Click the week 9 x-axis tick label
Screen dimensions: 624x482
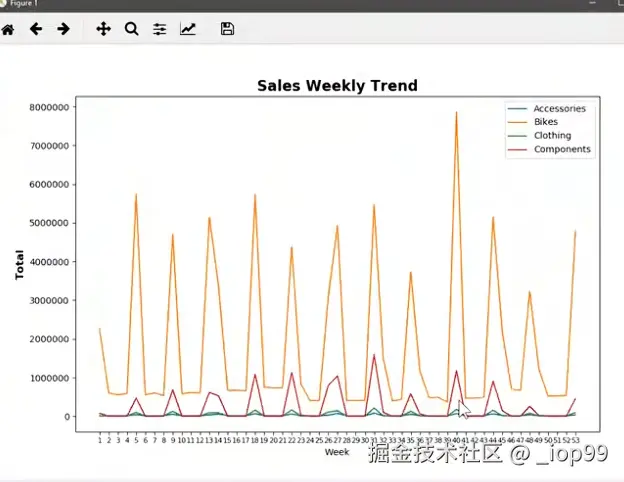point(173,440)
